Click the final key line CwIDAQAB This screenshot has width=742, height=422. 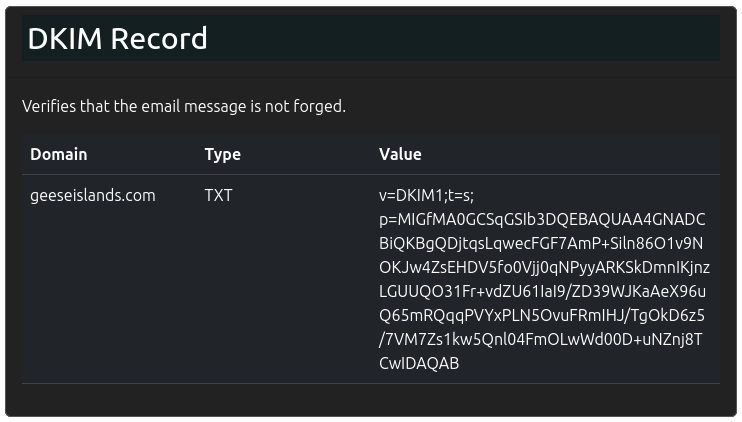(x=419, y=364)
